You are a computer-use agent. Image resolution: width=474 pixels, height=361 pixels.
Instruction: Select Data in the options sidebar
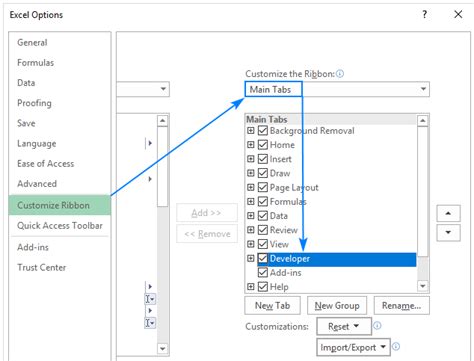(x=26, y=83)
